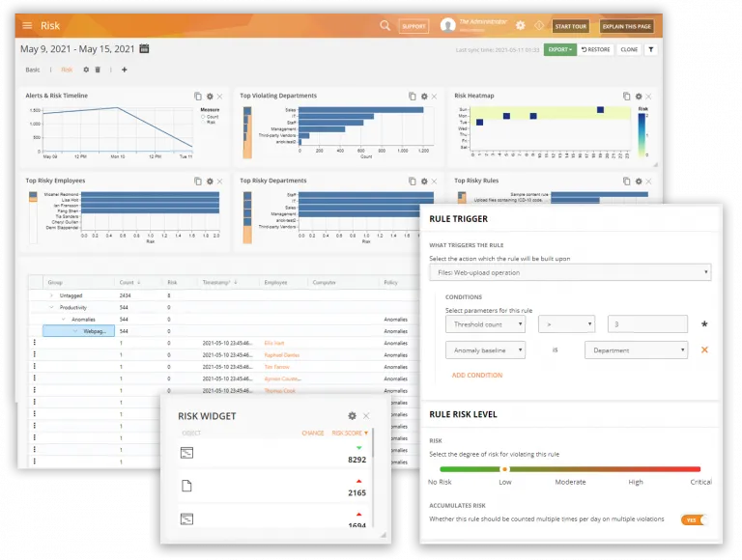
Task: Switch to the Basic dashboard tab
Action: point(33,70)
